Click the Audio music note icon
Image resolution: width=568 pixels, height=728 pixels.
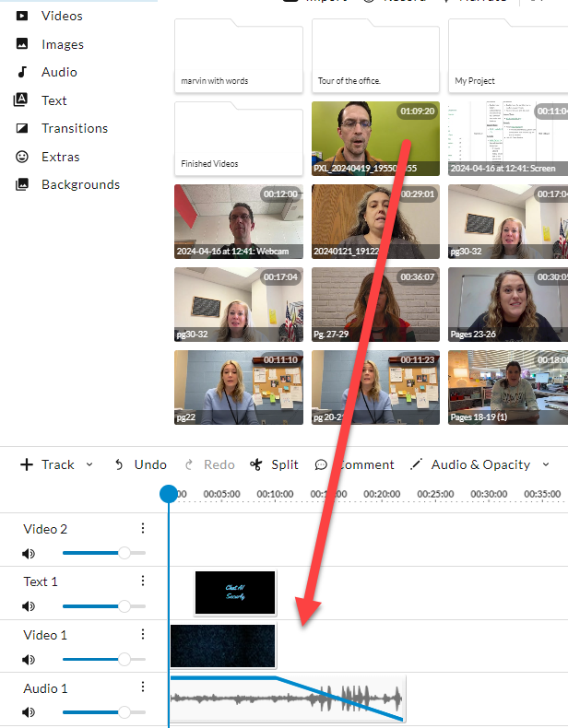pos(22,72)
